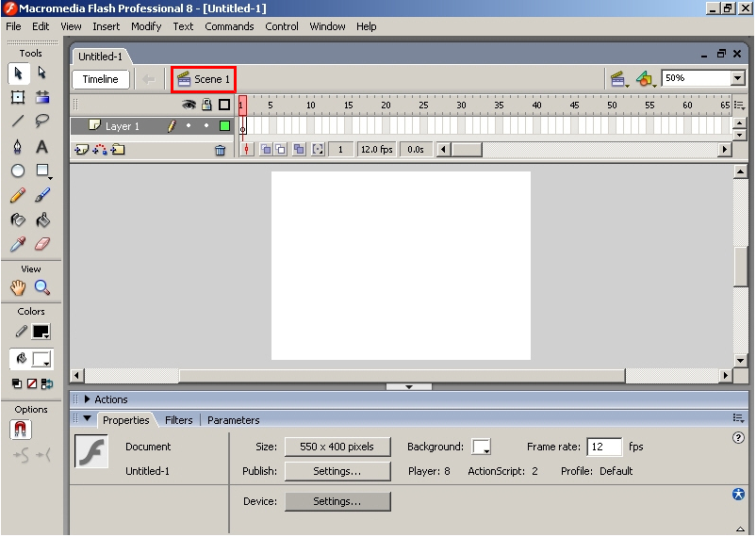Select the Ink Bottle tool
The image size is (756, 537).
pos(18,220)
